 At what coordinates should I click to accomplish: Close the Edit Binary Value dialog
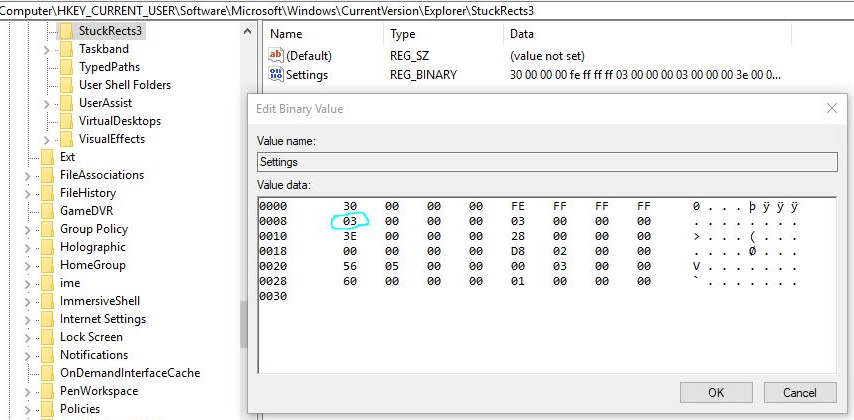(x=832, y=108)
